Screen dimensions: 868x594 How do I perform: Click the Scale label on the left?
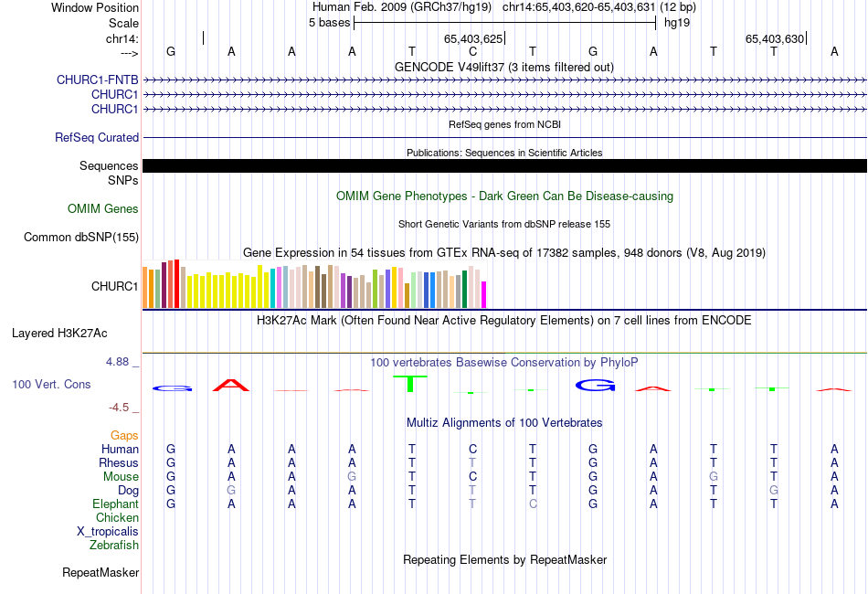(123, 23)
